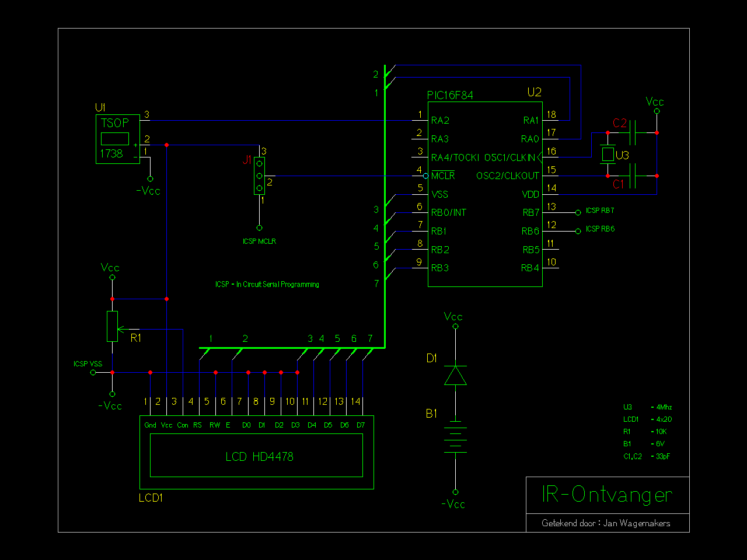Select the ICSP RB6 terminal circle
Viewport: 747px width, 560px height.
578,232
